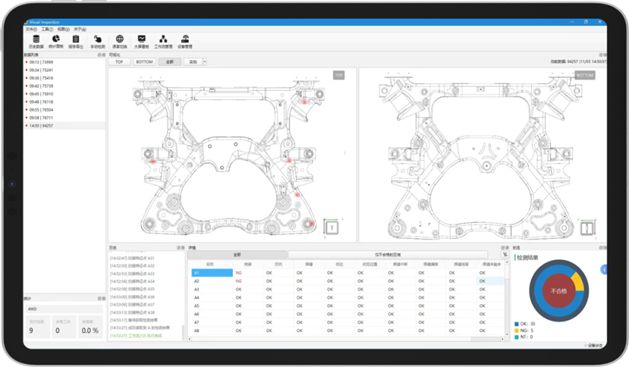
Task: Select the wide right tab above results table
Action: pos(388,254)
